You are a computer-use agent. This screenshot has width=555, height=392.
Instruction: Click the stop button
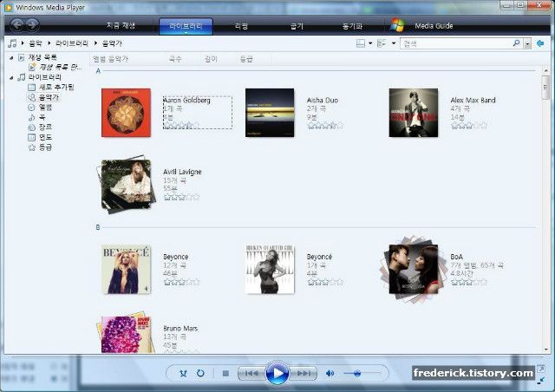[x=225, y=373]
